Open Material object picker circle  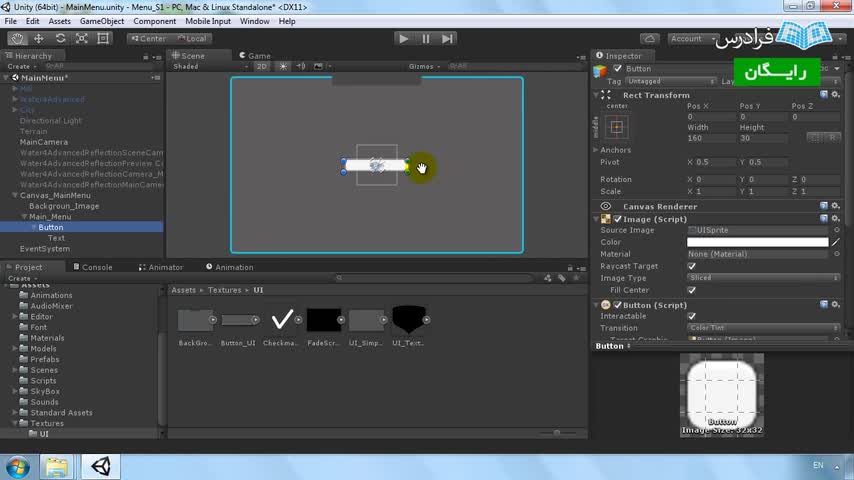[x=837, y=254]
